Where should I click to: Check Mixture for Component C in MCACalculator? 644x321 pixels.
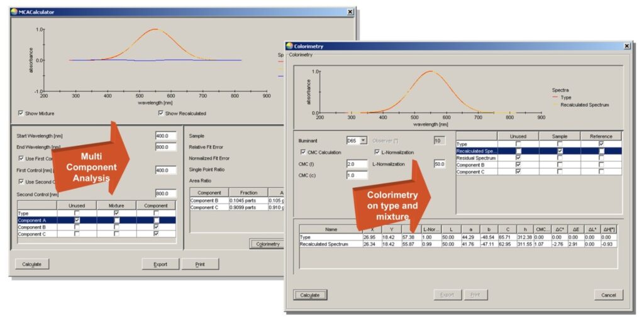coord(116,234)
